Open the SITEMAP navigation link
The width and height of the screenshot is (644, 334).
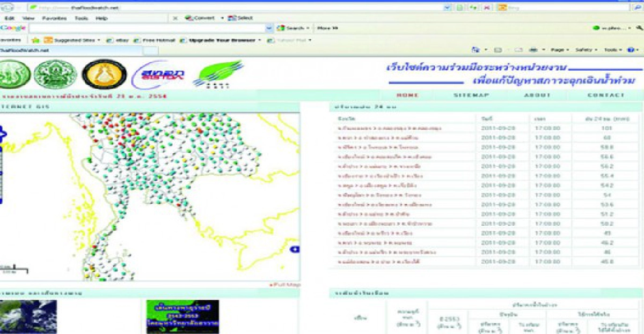tap(471, 95)
